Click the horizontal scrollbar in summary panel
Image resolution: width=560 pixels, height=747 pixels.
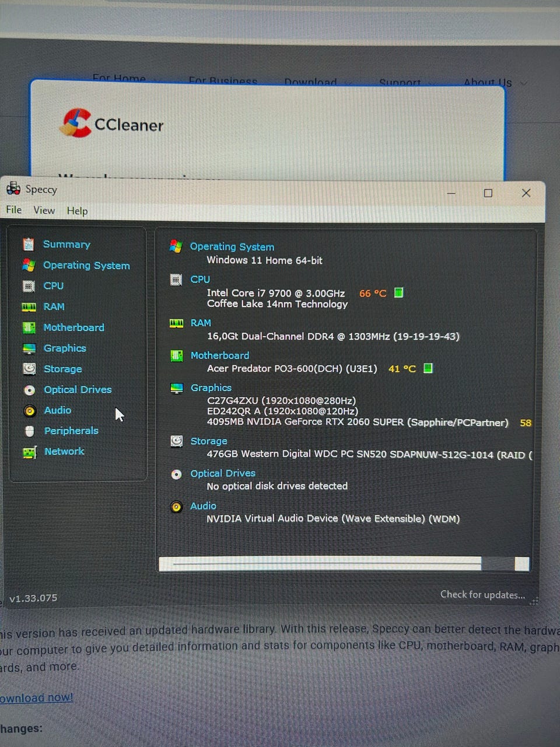344,564
